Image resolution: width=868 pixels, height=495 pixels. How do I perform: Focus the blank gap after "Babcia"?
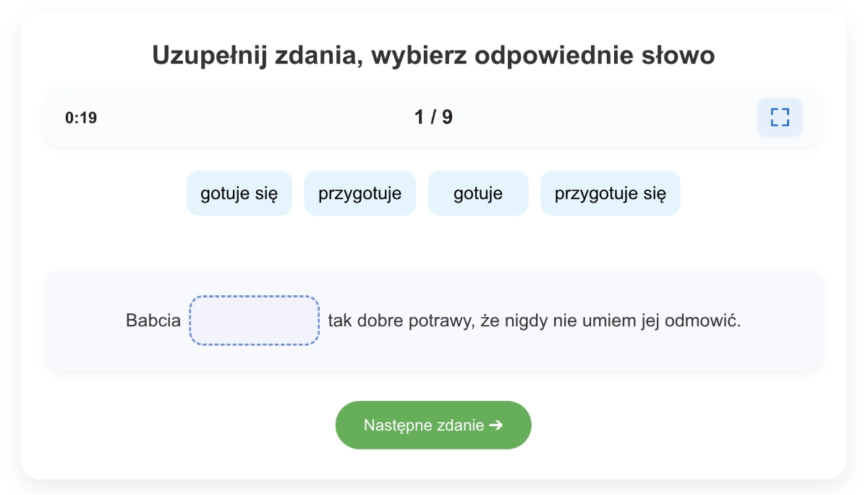[255, 320]
